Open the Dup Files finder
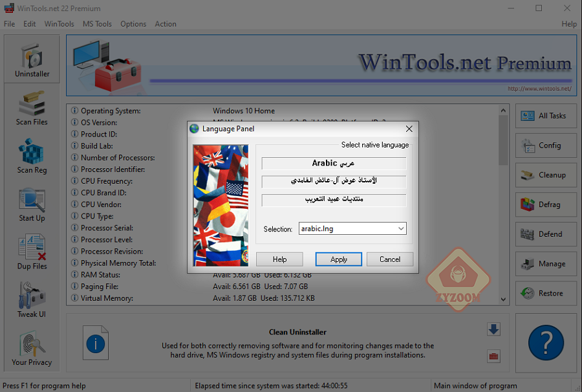582x392 pixels. click(32, 252)
